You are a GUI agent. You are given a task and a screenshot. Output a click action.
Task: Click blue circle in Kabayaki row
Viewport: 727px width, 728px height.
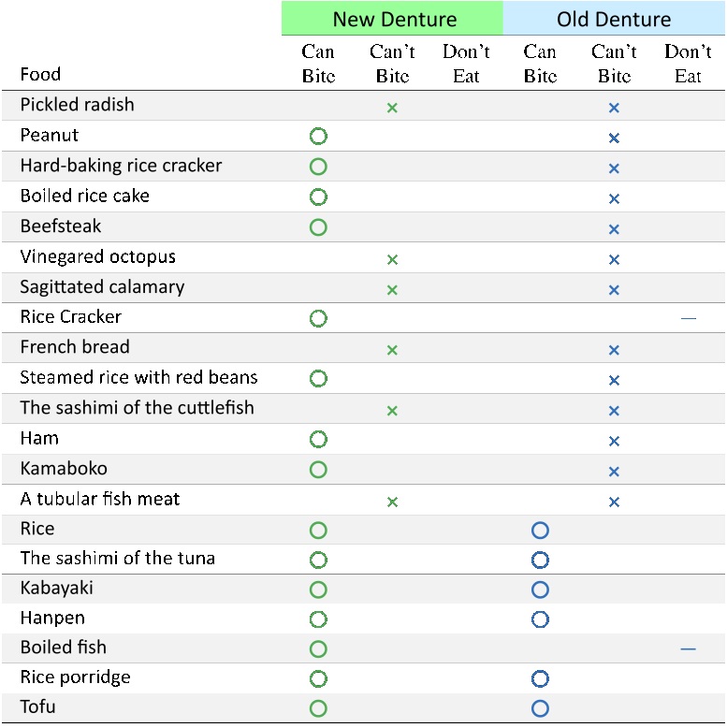(540, 590)
